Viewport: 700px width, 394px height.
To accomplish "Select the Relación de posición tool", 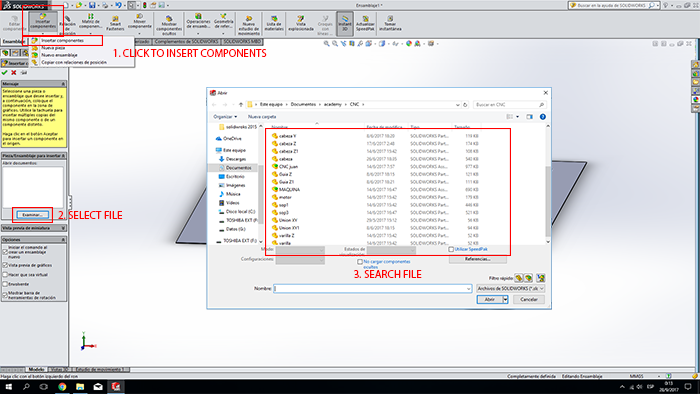I will point(67,25).
